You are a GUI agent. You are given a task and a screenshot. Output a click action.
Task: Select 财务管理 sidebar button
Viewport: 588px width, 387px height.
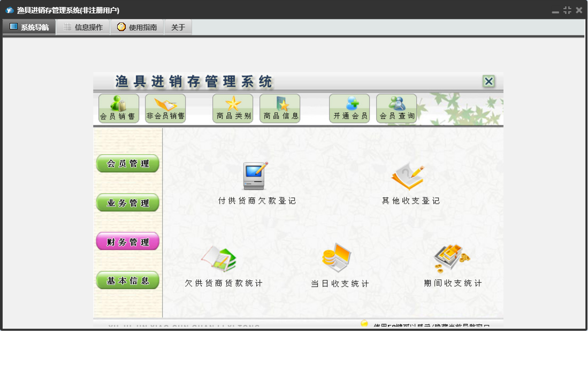click(128, 242)
